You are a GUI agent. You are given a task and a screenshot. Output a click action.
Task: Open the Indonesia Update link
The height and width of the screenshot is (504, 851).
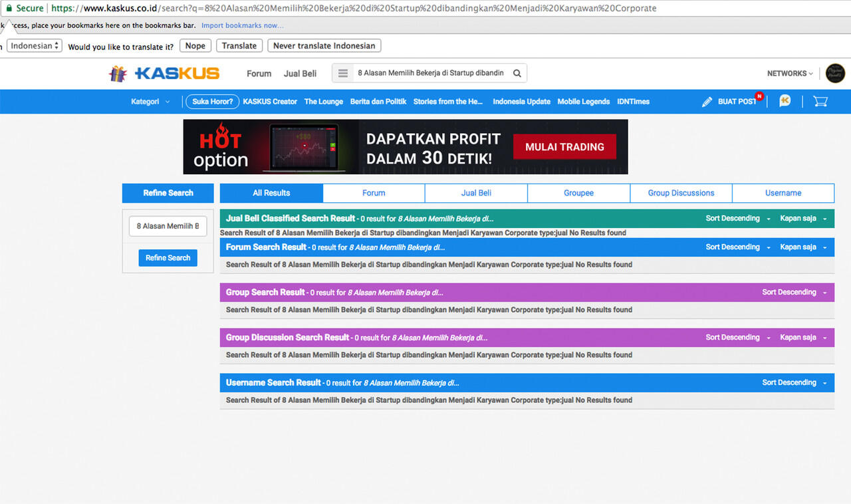coord(522,102)
